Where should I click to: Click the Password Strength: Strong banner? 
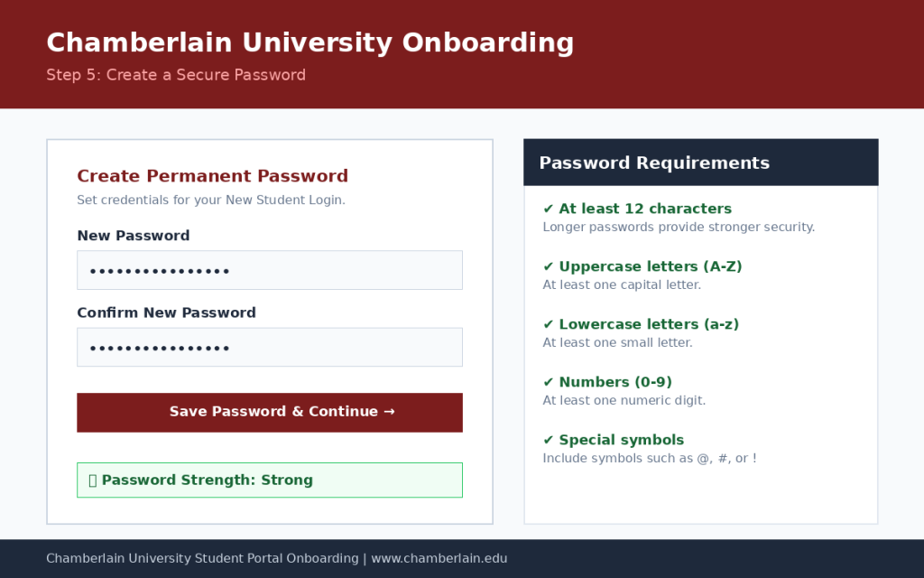(269, 480)
